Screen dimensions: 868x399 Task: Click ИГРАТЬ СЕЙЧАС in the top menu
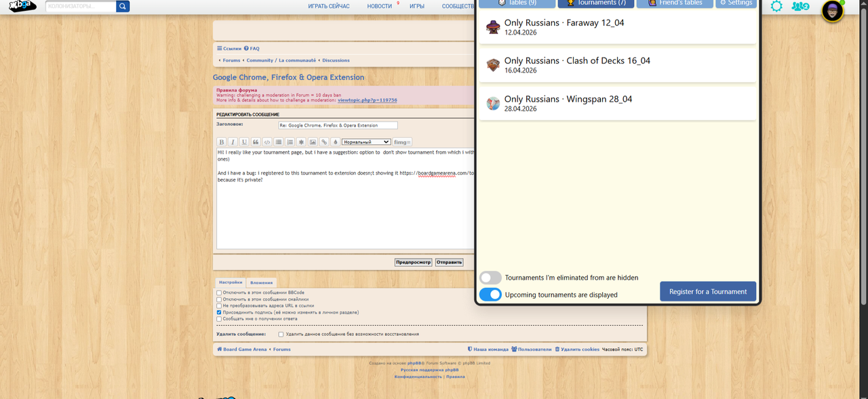[x=329, y=6]
